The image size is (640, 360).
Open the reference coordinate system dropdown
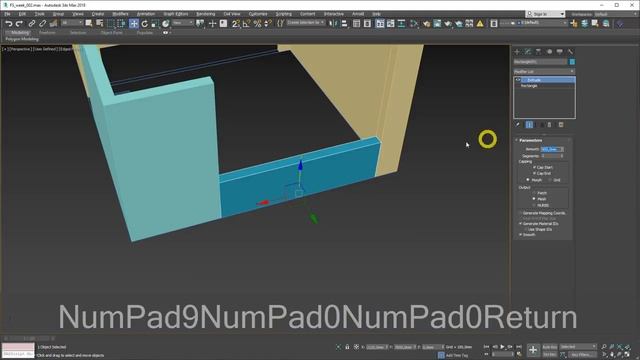point(182,23)
